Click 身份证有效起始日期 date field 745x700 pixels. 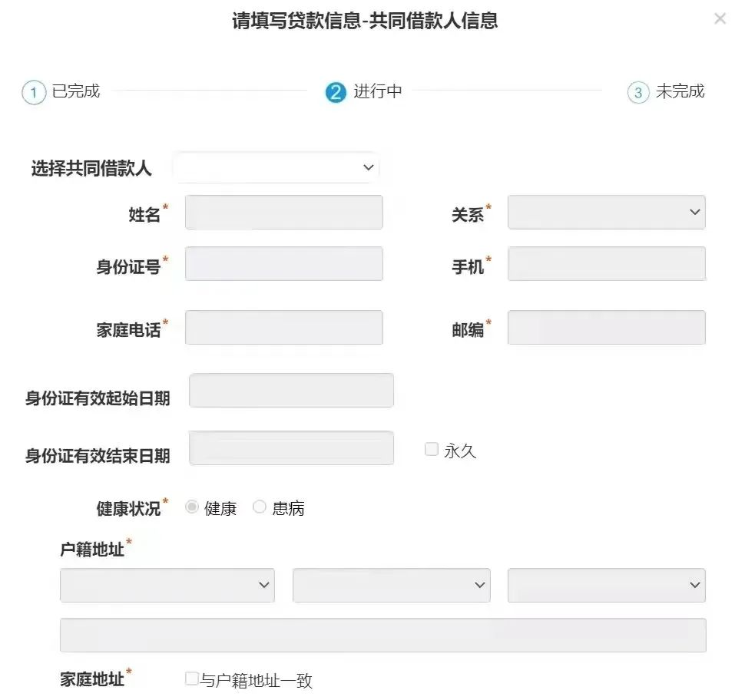point(291,391)
